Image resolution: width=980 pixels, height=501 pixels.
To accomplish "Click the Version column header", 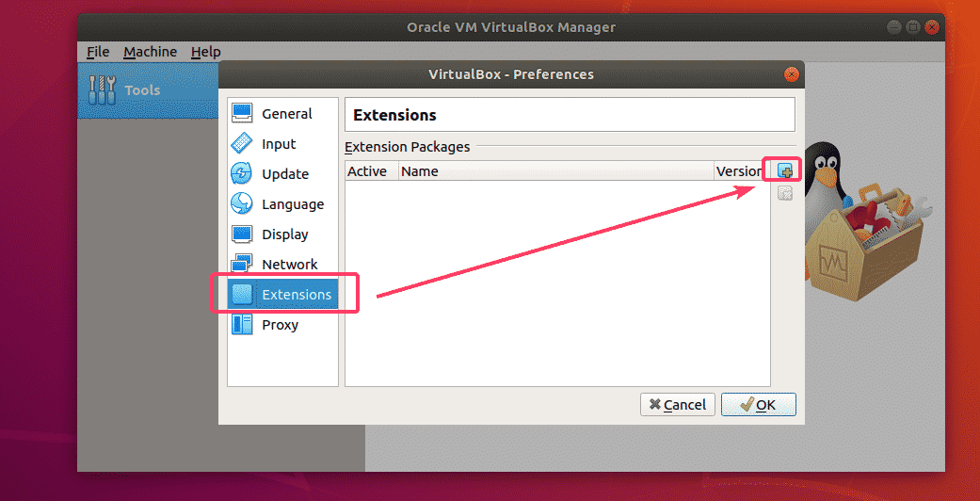I will (742, 171).
